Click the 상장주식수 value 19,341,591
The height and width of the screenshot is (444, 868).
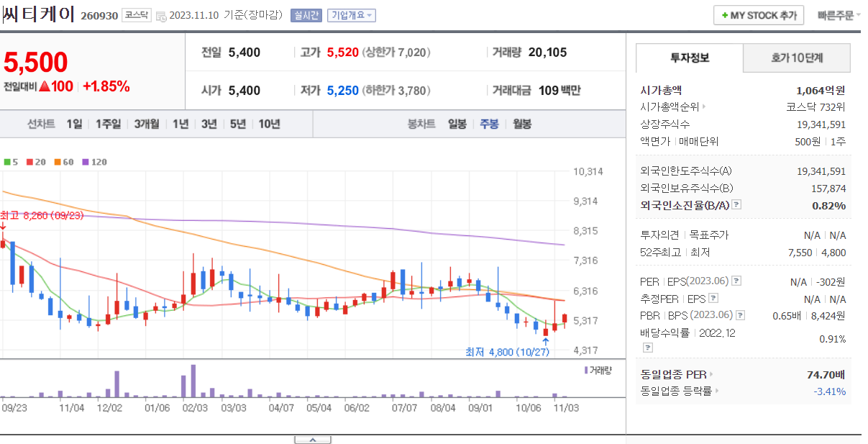(821, 124)
